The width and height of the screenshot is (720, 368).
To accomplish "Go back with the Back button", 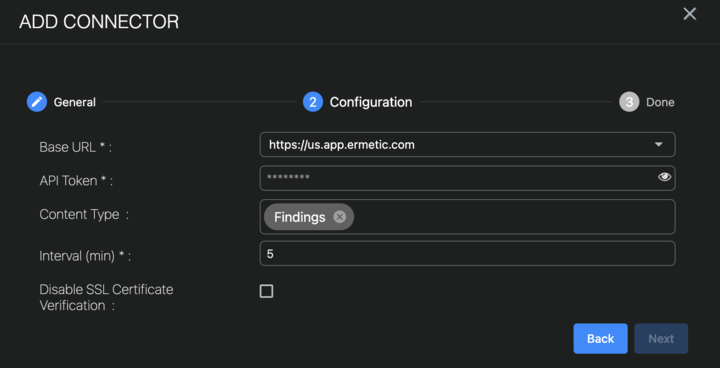I will point(600,339).
